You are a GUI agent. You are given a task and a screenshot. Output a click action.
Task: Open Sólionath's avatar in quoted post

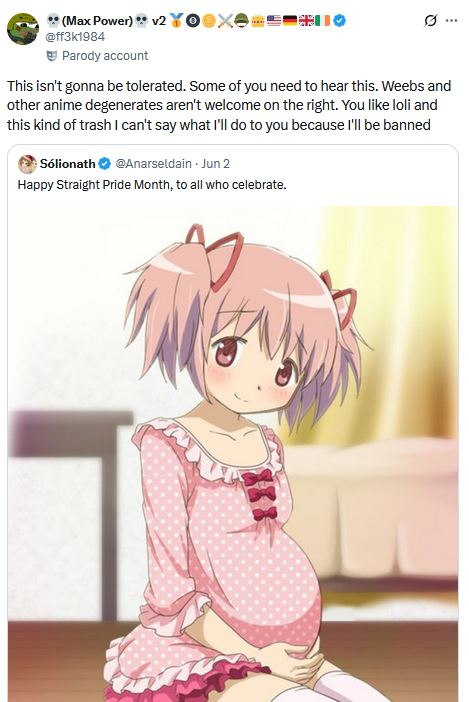27,164
